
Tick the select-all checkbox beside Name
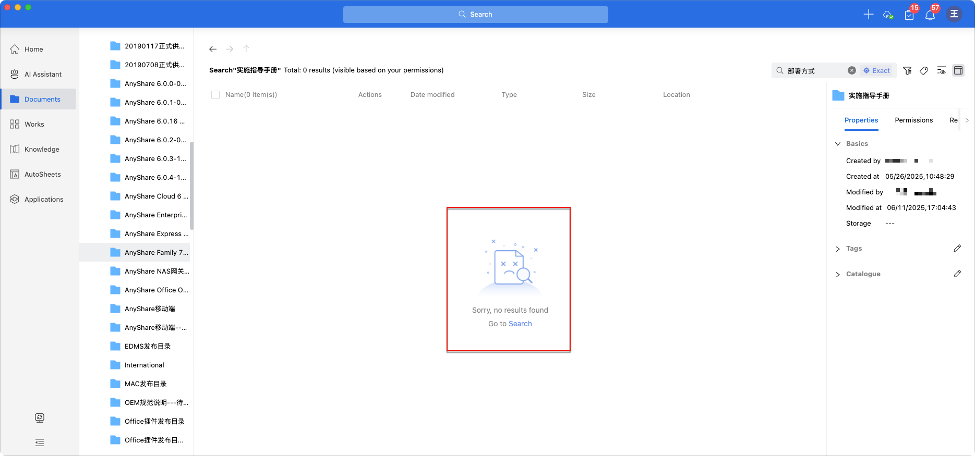215,95
